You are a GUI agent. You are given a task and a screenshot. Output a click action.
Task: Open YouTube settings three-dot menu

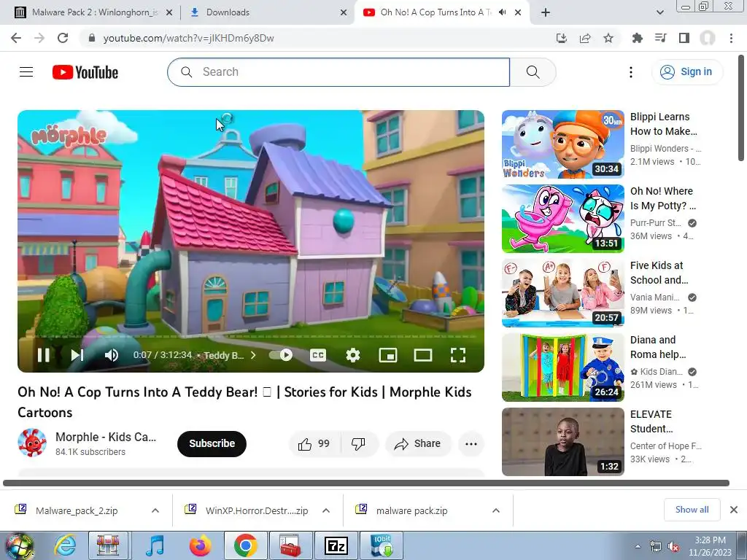[x=631, y=72]
